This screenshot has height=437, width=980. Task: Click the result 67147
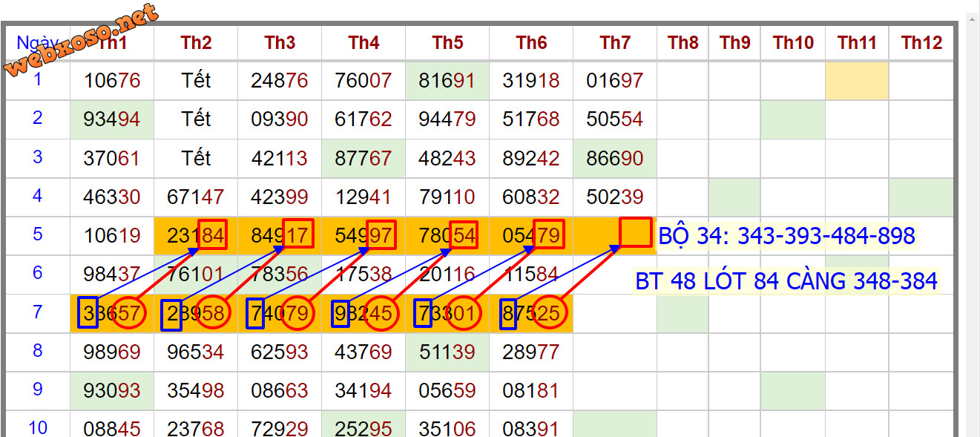(x=196, y=197)
